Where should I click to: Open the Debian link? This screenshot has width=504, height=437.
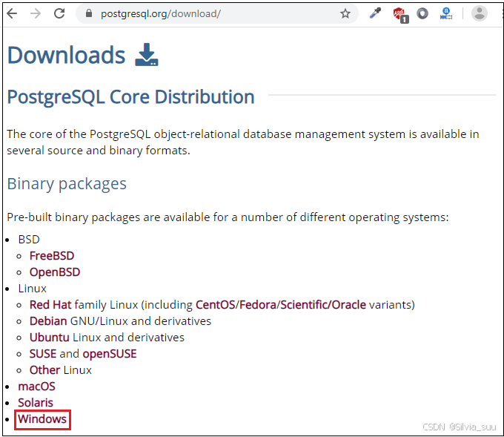48,321
